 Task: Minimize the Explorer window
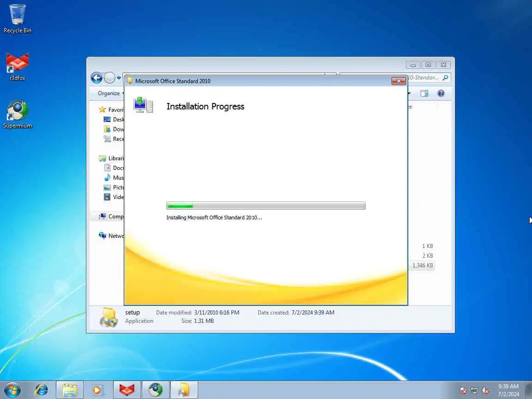[413, 65]
